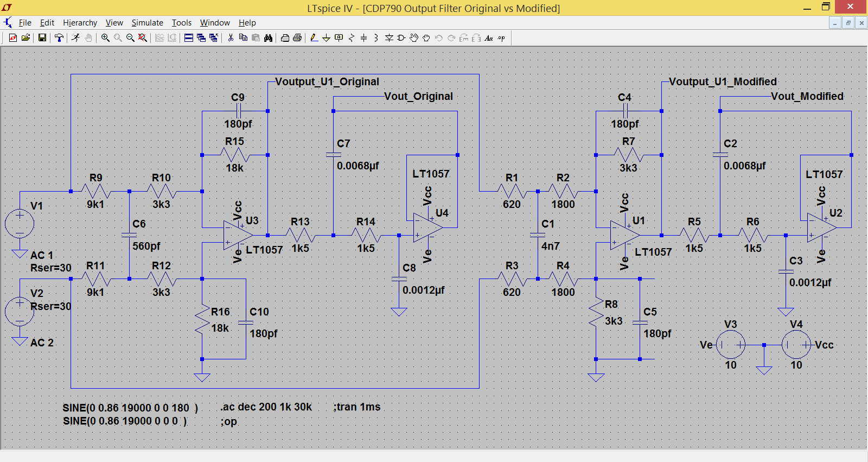Select the Label Net tool
Screen dimensions: 868x462
click(339, 38)
